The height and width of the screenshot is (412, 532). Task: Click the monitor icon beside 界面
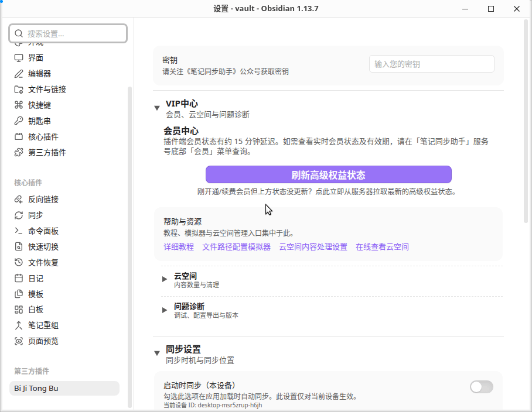(19, 58)
